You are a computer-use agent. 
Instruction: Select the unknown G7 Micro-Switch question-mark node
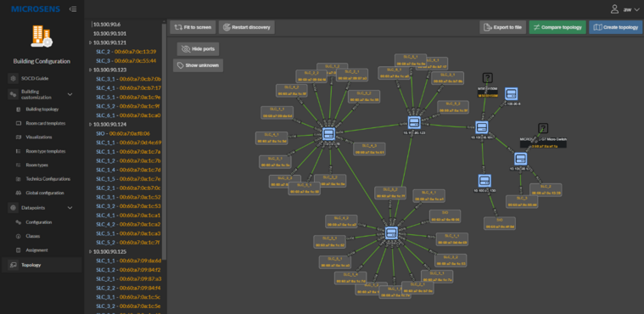tap(543, 128)
